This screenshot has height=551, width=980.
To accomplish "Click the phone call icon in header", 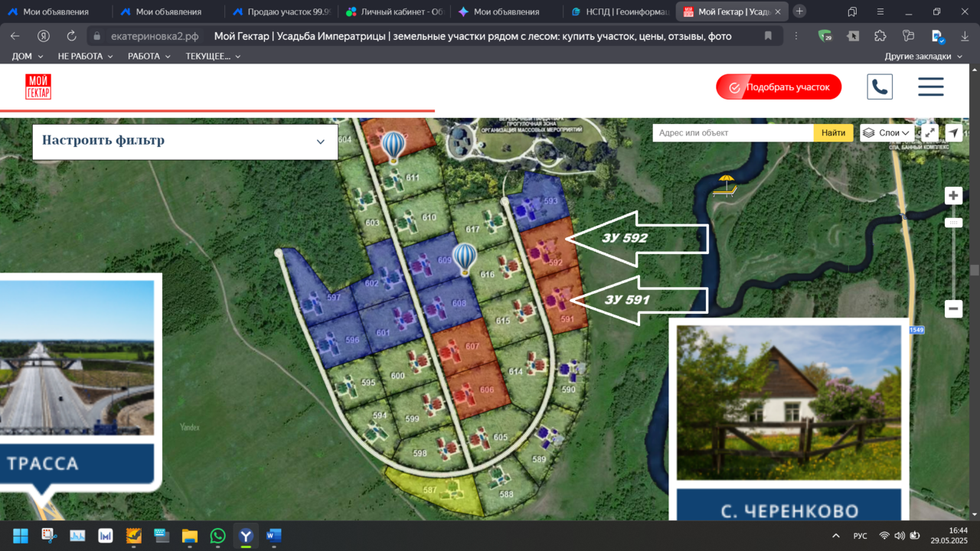I will click(880, 86).
